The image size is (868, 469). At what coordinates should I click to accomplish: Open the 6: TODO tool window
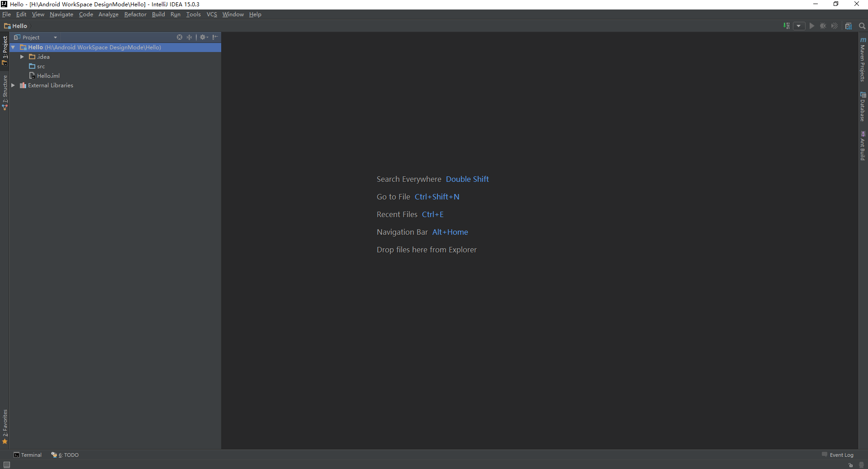tap(65, 455)
